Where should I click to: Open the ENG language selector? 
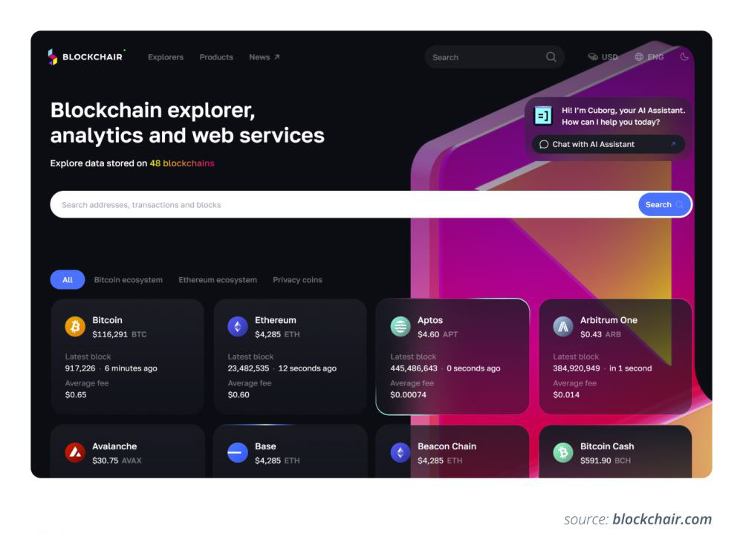[x=649, y=56]
